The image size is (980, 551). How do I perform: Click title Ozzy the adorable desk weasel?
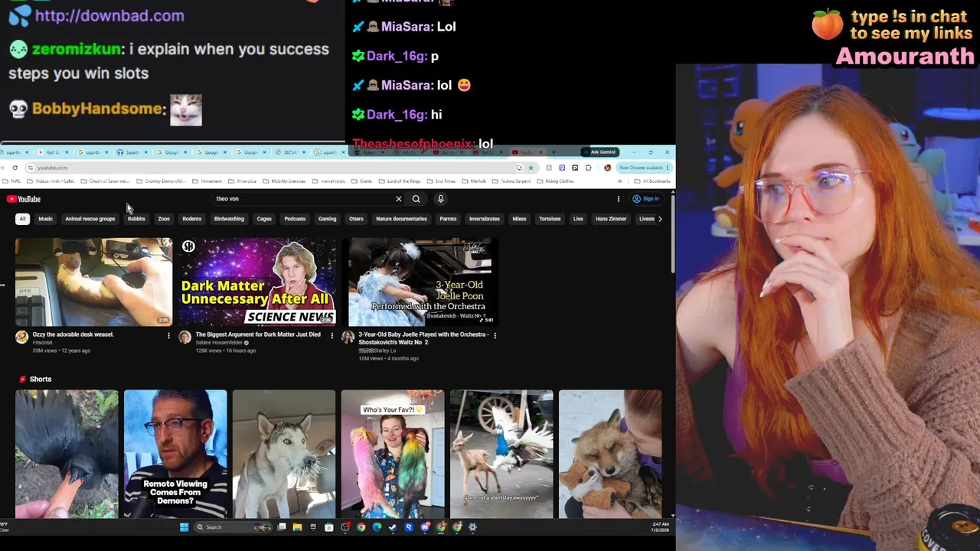pos(73,334)
